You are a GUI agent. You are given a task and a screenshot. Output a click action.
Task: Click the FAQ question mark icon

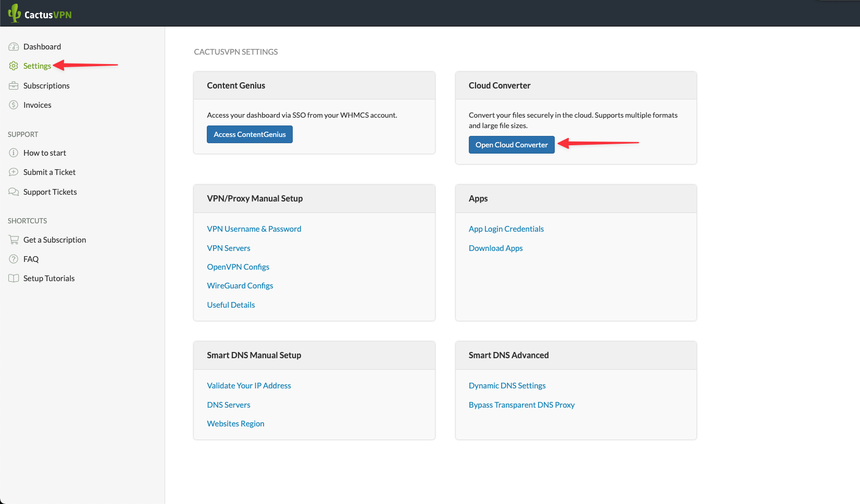[x=14, y=259]
